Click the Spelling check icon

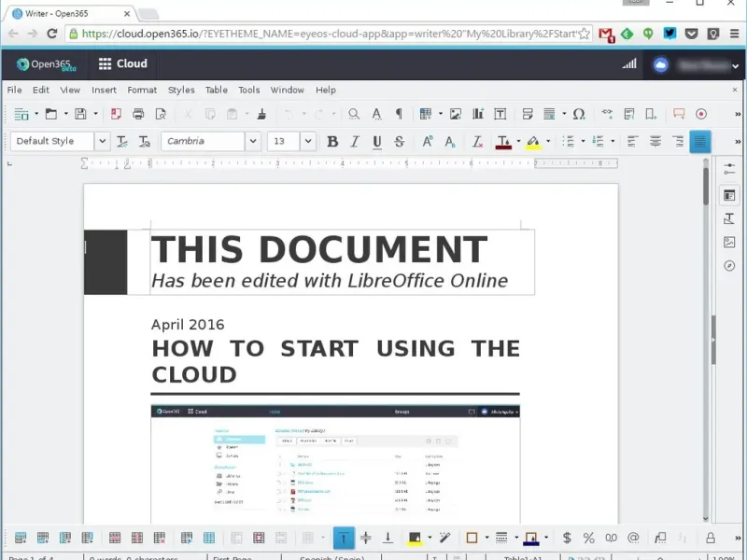click(376, 114)
